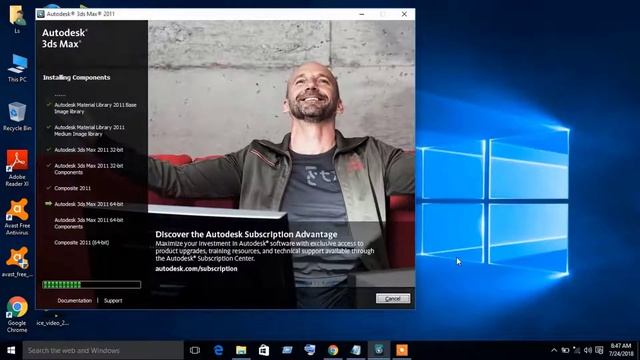
Task: Open the volume control in the system tray
Action: pyautogui.click(x=588, y=350)
